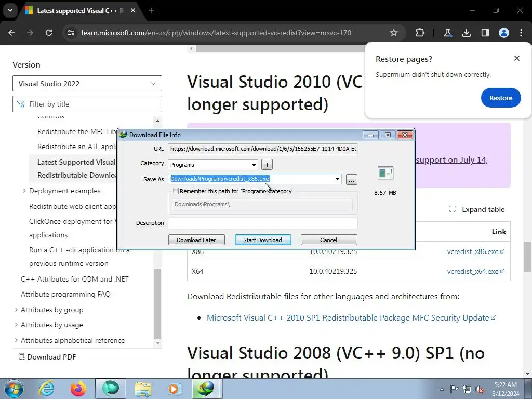Open ClickOnce deployment item
The width and height of the screenshot is (532, 399).
73,228
